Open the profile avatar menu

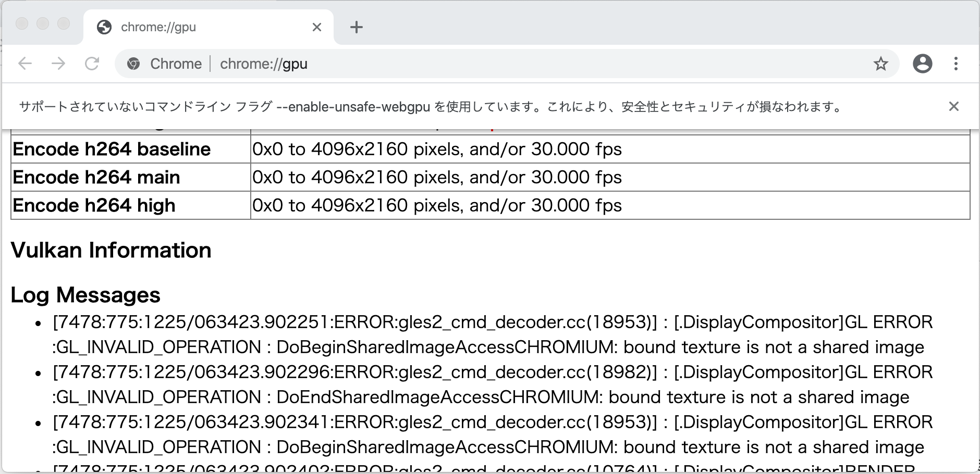(923, 64)
